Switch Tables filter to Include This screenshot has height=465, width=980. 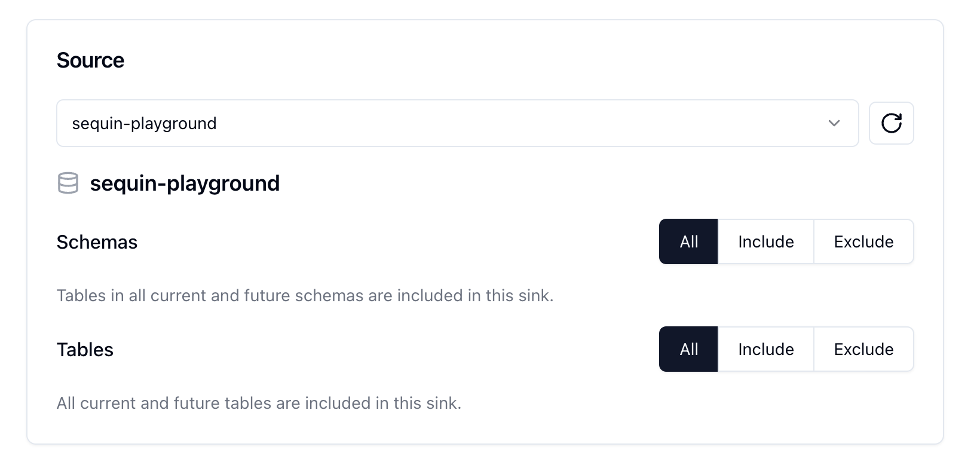(x=765, y=349)
